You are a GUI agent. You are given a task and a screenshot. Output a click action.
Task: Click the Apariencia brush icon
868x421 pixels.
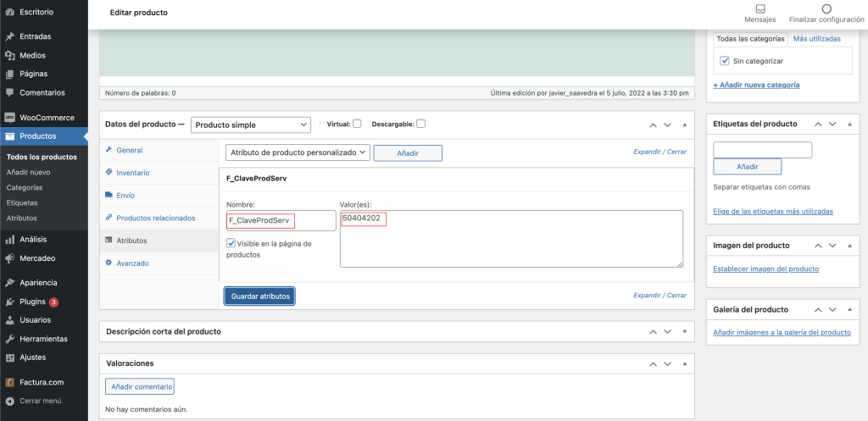pos(9,283)
